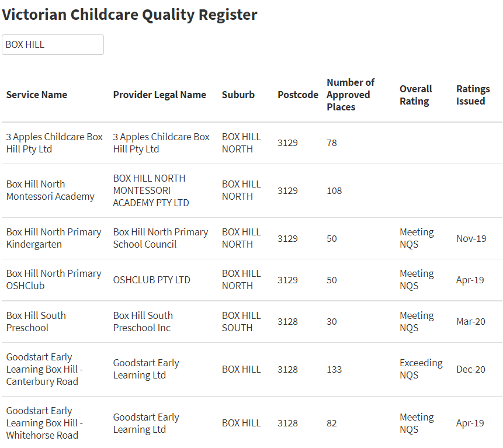503x448 pixels.
Task: Click the Exceeding NQS rating cell
Action: point(421,369)
